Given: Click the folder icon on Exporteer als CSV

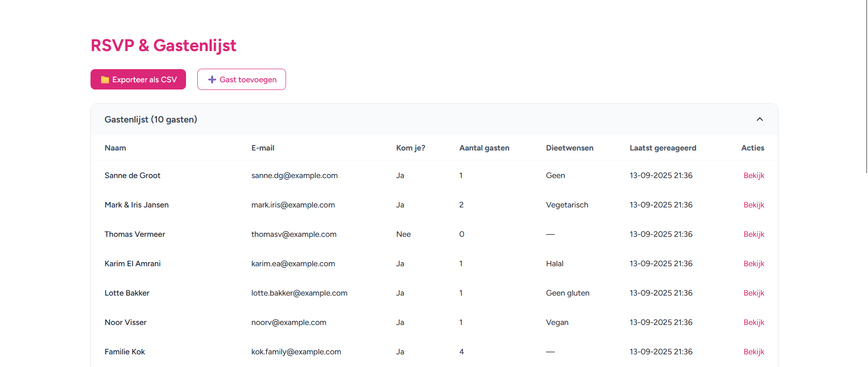Looking at the screenshot, I should [105, 80].
